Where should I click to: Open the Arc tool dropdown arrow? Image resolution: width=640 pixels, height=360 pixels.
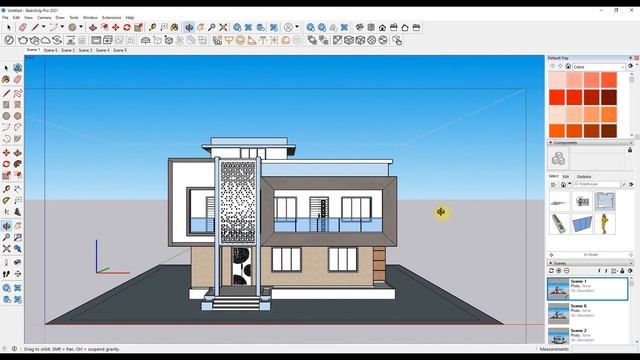[62, 27]
